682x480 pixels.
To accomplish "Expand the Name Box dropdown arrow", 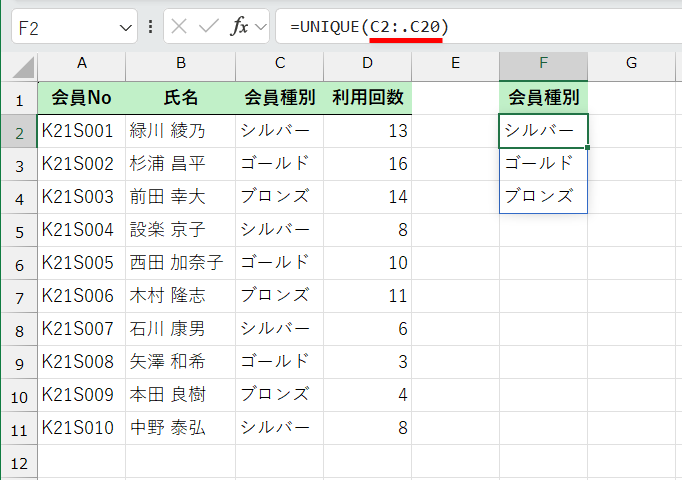I will (x=125, y=28).
